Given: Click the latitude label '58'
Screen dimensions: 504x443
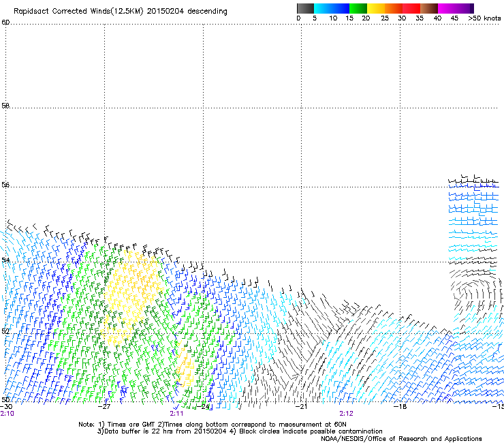Looking at the screenshot, I should [x=5, y=106].
